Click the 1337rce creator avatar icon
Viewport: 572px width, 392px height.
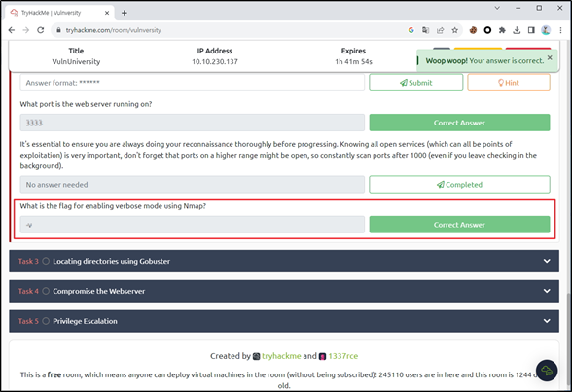click(x=323, y=356)
